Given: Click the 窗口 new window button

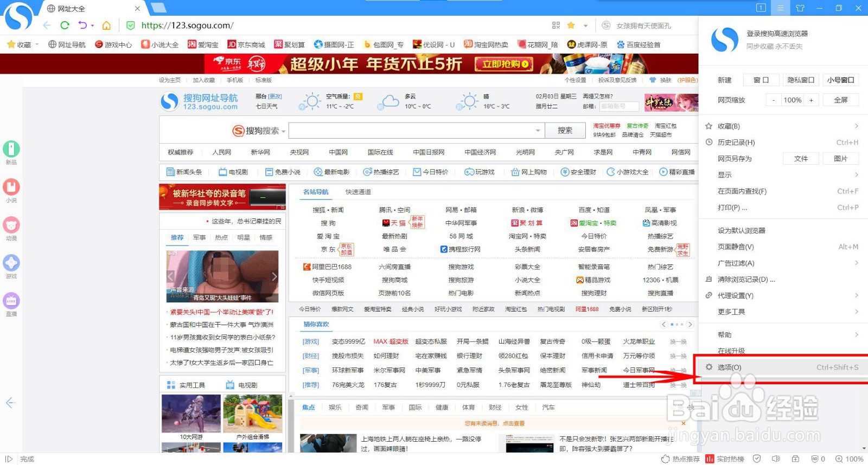Looking at the screenshot, I should (761, 80).
